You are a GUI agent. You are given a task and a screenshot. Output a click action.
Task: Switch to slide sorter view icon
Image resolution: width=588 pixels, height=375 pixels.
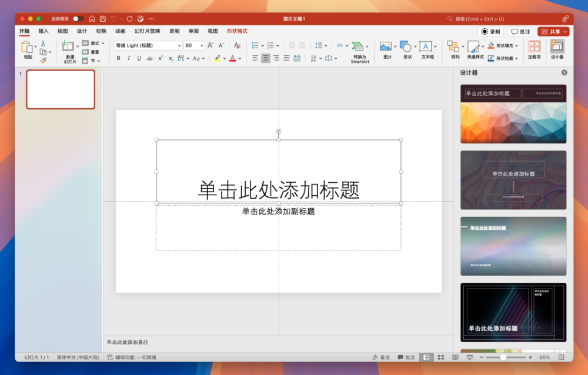click(441, 357)
